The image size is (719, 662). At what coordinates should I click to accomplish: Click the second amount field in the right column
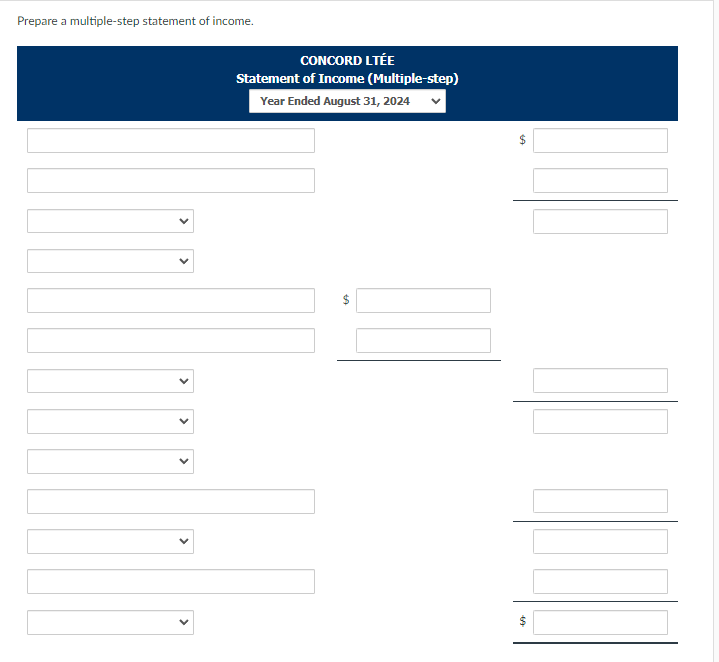tap(600, 181)
